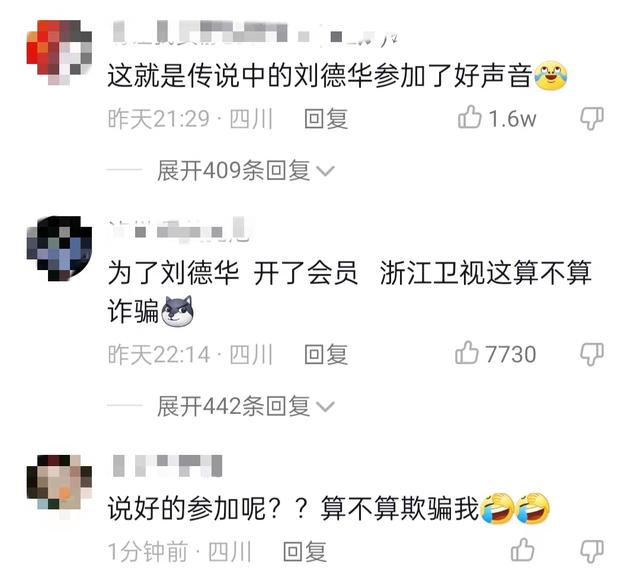Reply to the comment from 1分钟前
This screenshot has width=640, height=584.
pos(304,552)
